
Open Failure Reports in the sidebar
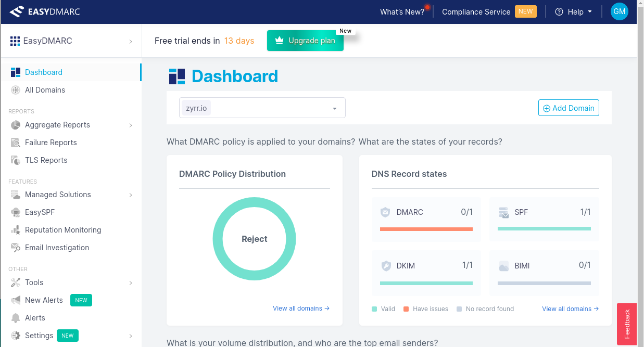[50, 142]
